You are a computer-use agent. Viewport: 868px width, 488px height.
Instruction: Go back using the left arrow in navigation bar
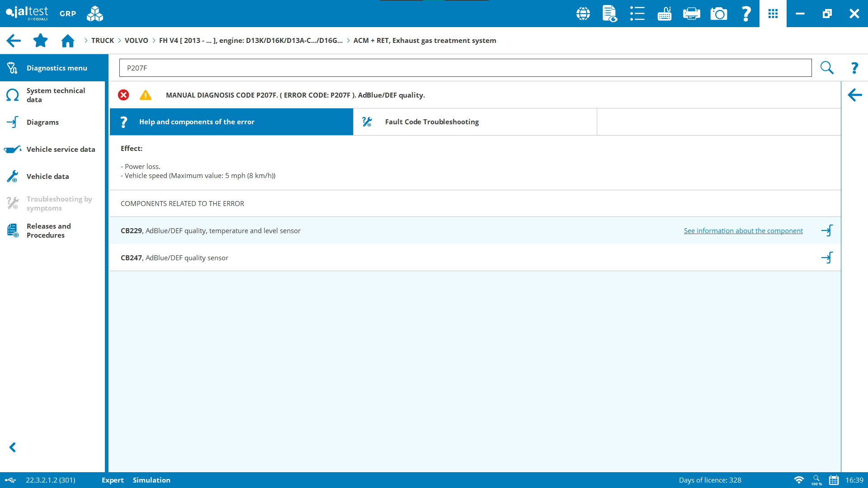pos(14,41)
